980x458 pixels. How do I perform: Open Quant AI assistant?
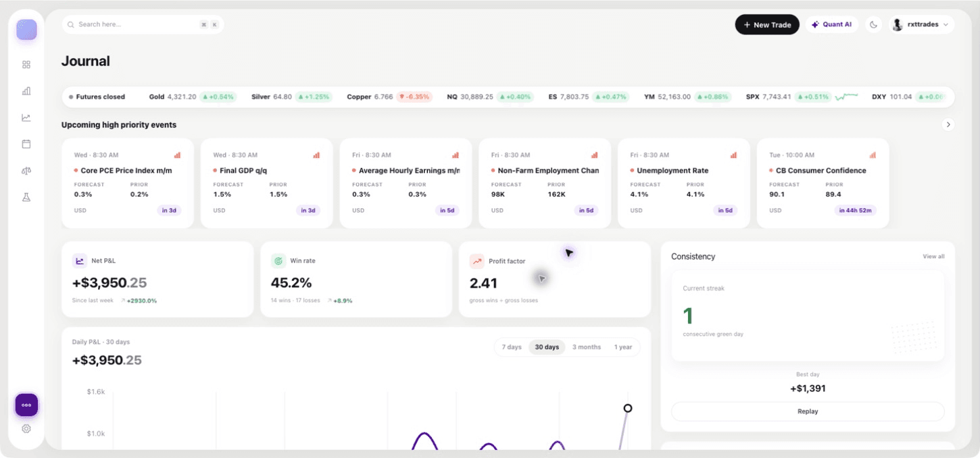(x=831, y=24)
